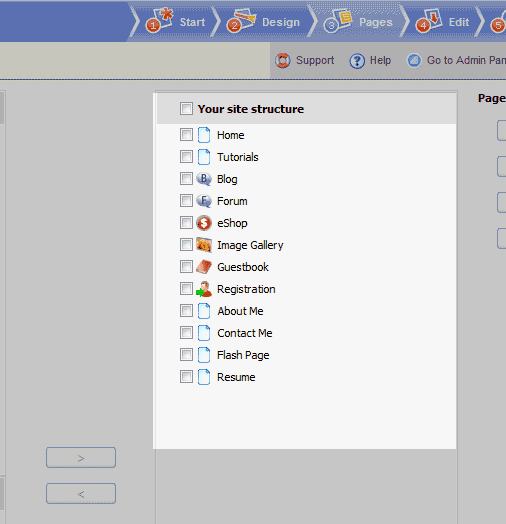Select the Tutorials page label

pos(238,157)
